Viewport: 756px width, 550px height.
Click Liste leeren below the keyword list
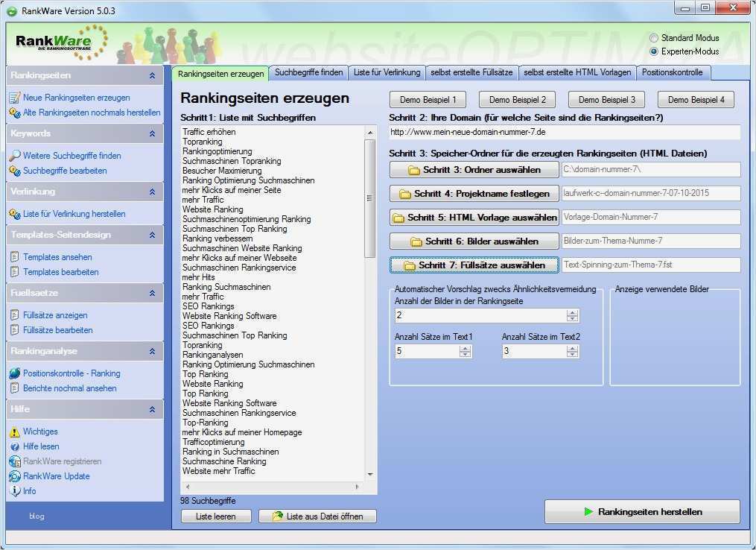click(215, 516)
